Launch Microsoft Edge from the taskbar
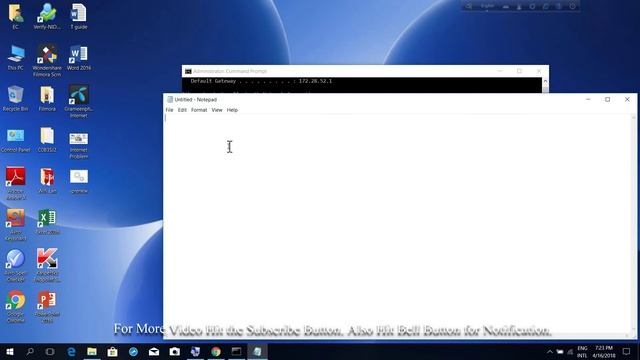This screenshot has width=640, height=360. click(71, 351)
